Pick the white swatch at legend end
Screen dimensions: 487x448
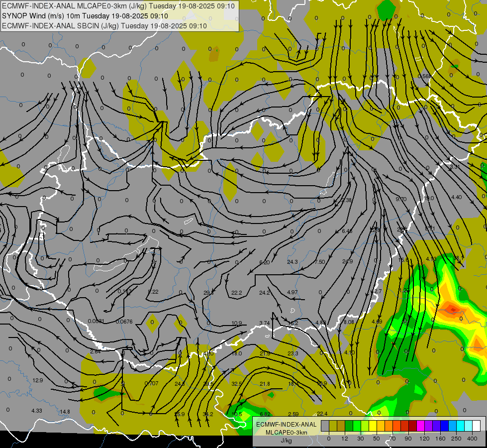pyautogui.click(x=476, y=426)
